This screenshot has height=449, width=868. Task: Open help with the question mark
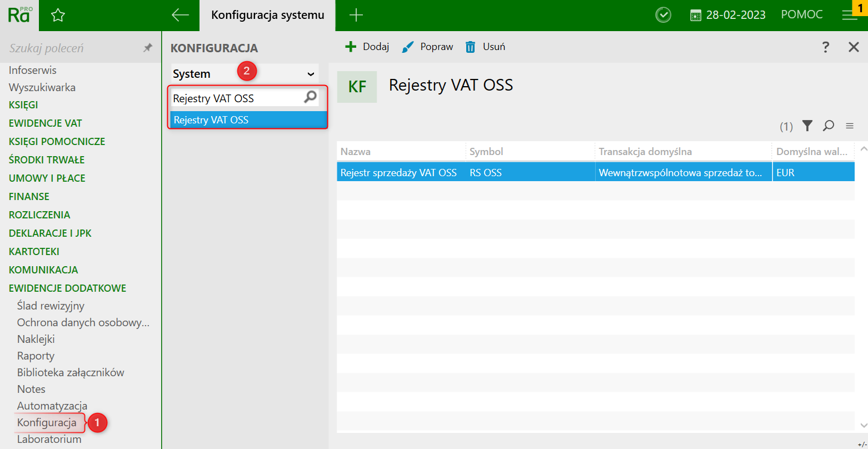coord(826,47)
